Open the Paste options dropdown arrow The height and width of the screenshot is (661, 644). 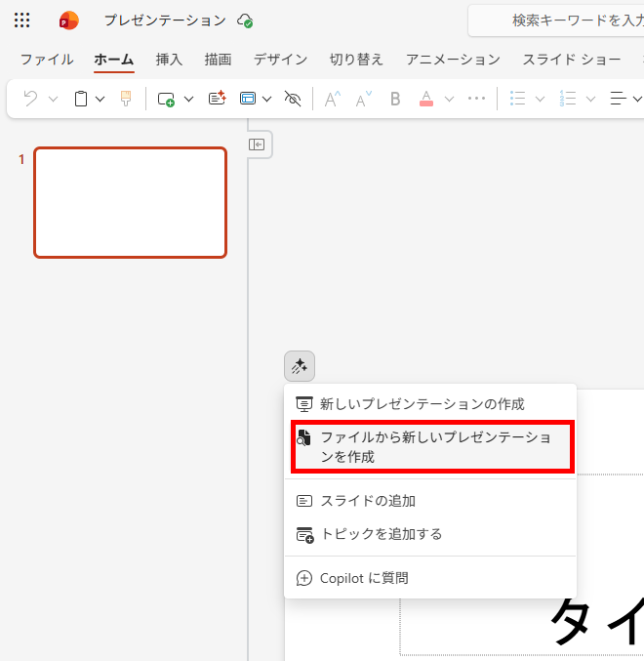click(x=100, y=99)
